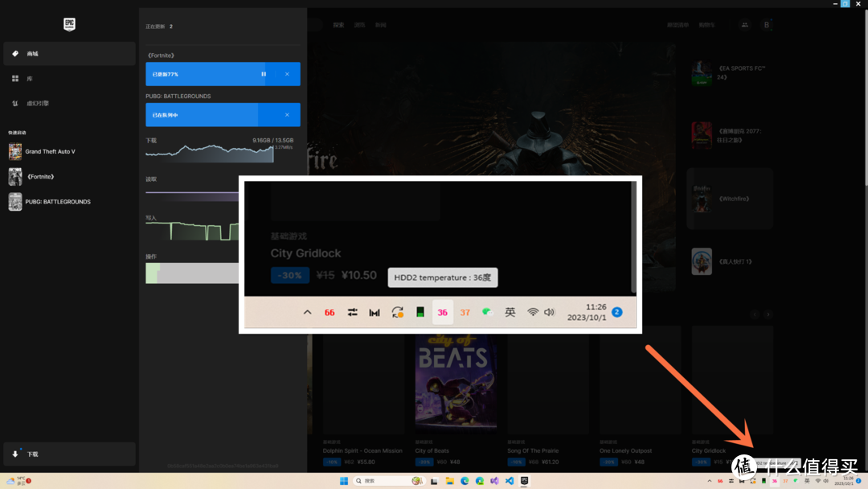Open Task View from the taskbar
868x489 pixels.
[434, 481]
